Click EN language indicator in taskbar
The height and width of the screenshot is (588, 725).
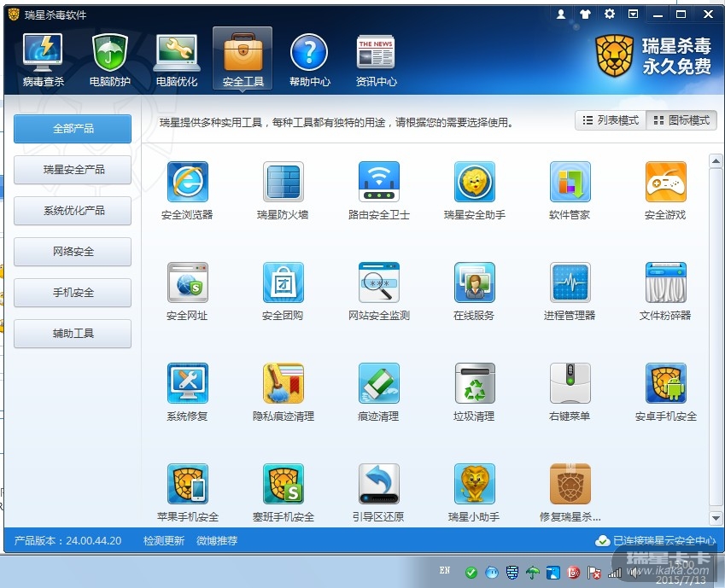[x=445, y=570]
